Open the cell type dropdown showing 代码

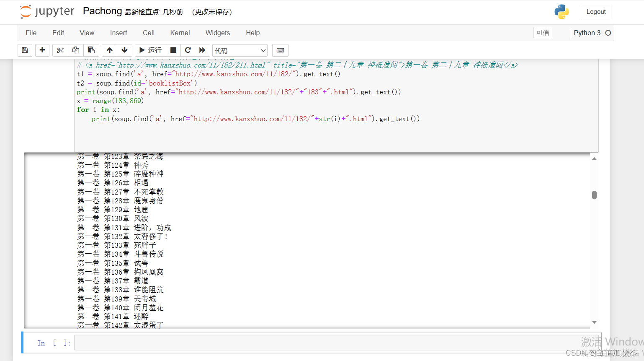(240, 51)
